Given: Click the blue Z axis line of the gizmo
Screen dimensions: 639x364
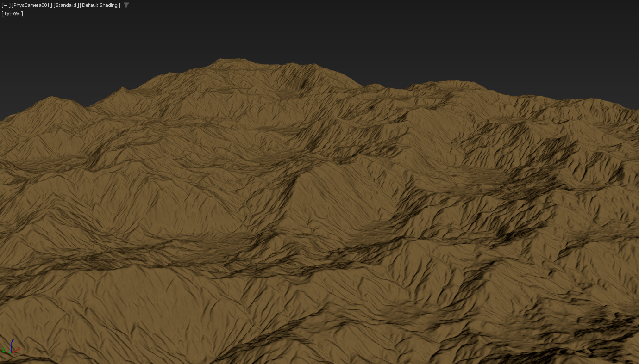Looking at the screenshot, I should [x=12, y=347].
